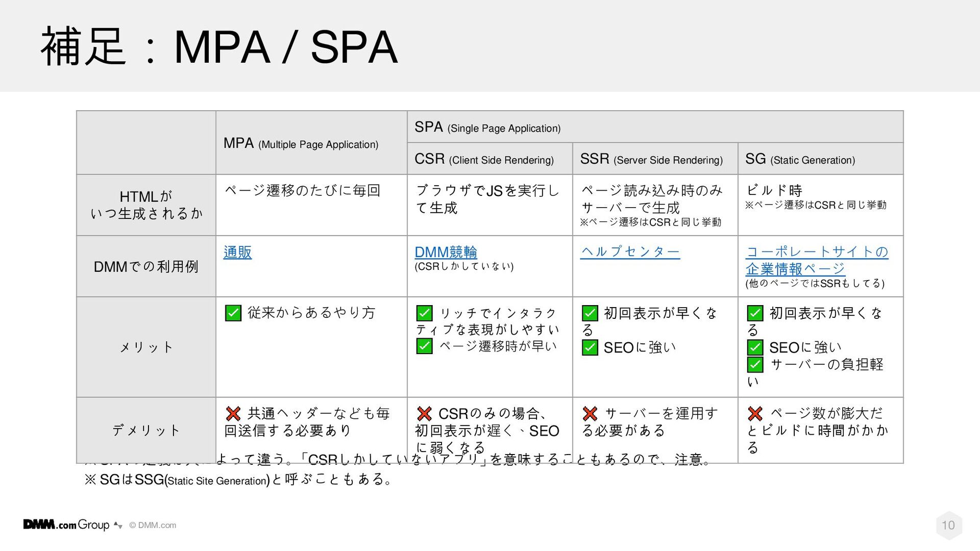980x551 pixels.
Task: Click the green check beside SSR SEOに強い
Action: click(x=590, y=347)
